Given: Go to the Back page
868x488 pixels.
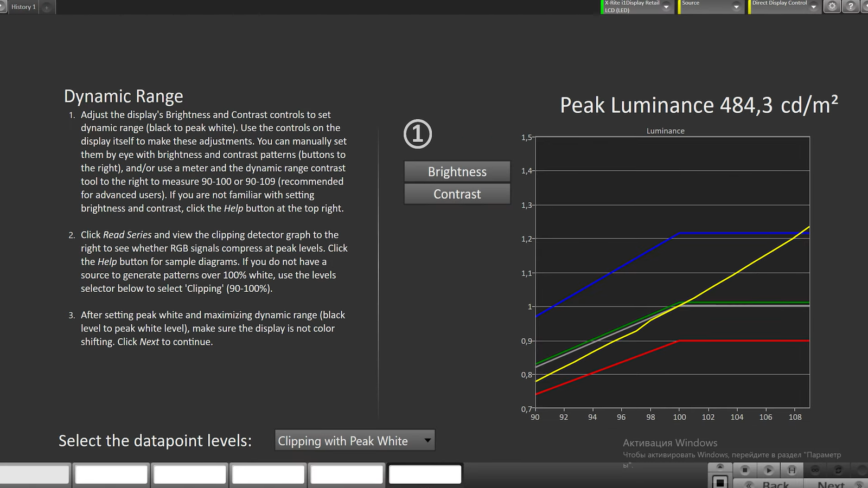Looking at the screenshot, I should pyautogui.click(x=768, y=483).
